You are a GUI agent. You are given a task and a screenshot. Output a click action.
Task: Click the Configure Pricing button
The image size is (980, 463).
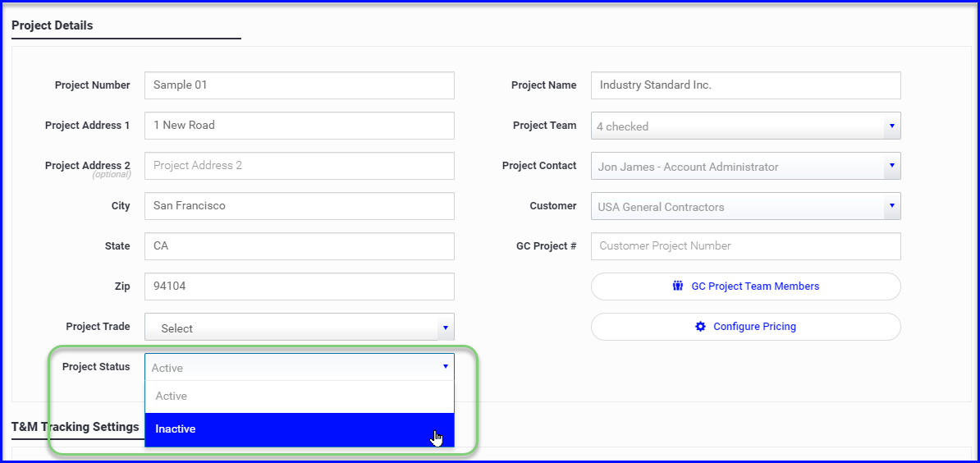pos(745,326)
